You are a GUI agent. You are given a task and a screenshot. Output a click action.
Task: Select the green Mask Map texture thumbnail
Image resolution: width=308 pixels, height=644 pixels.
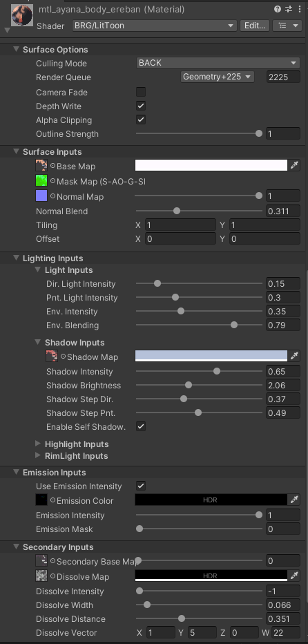[42, 181]
